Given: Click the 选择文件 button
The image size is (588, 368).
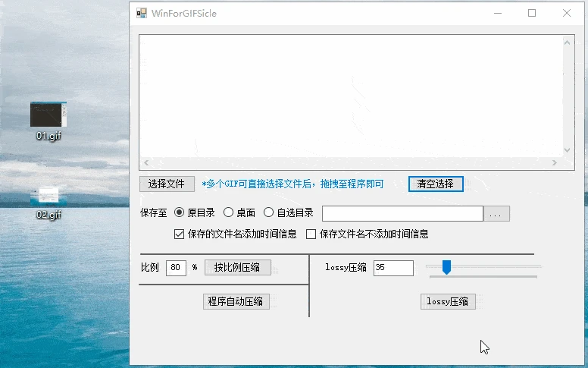Looking at the screenshot, I should [x=167, y=184].
